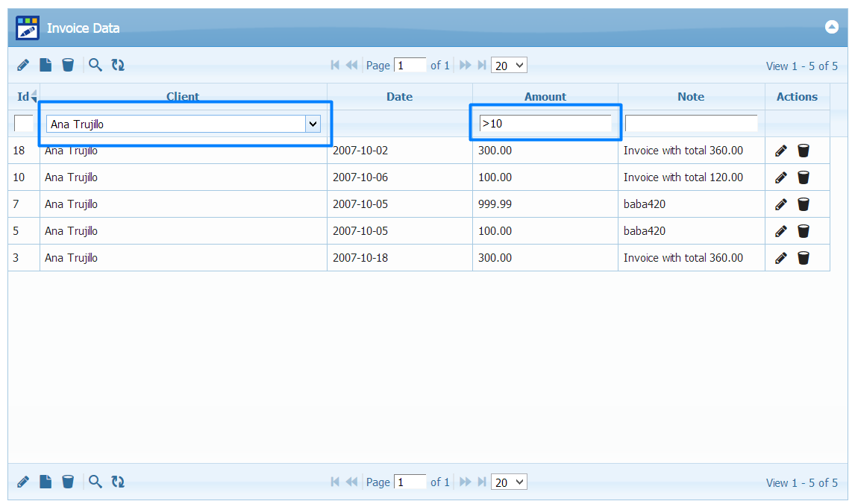This screenshot has width=852, height=504.
Task: Click the add new record icon
Action: pyautogui.click(x=45, y=65)
